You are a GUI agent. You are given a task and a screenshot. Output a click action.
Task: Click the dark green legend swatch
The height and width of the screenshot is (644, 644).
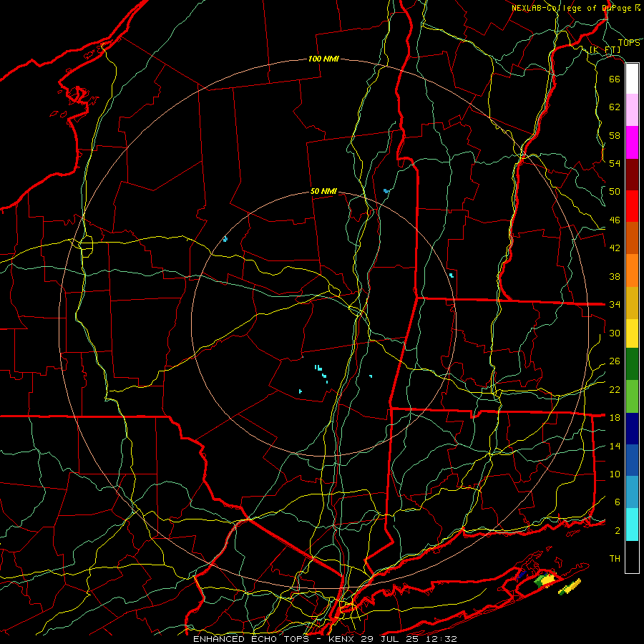tap(632, 364)
